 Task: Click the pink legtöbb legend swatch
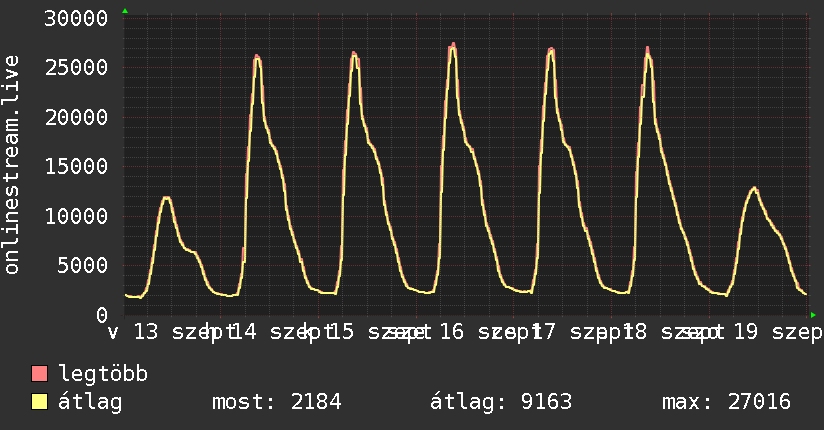[x=39, y=374]
